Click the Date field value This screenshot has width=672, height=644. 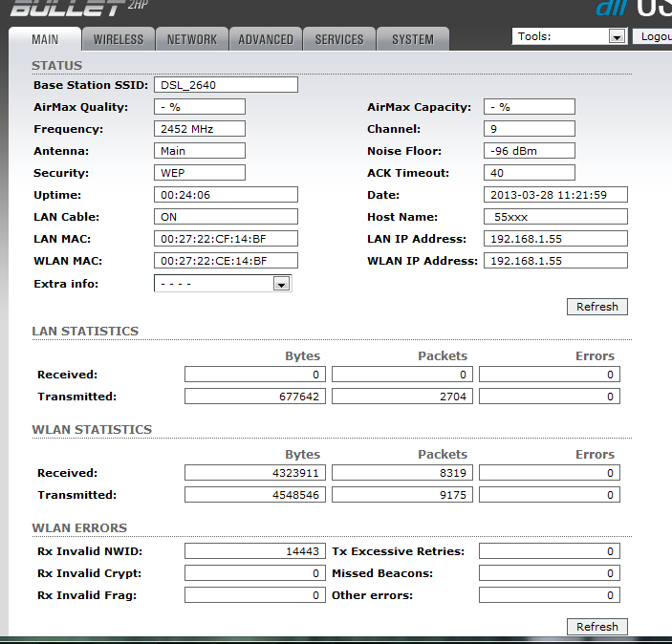pyautogui.click(x=555, y=195)
